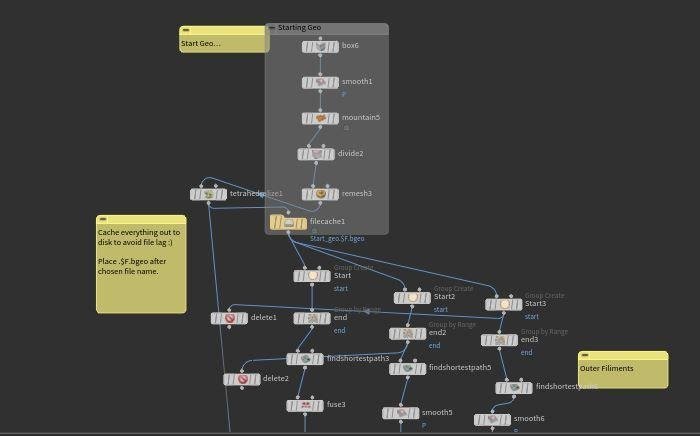
Task: Click the findshortestpath5 node label
Action: click(x=459, y=367)
